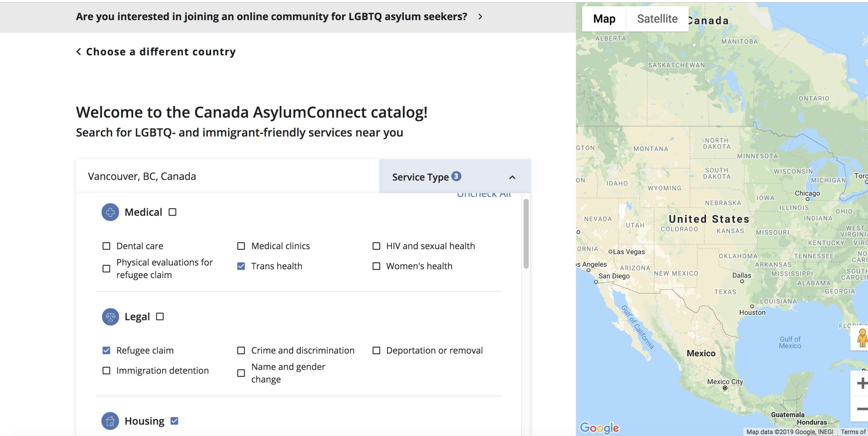
Task: Click the Street View pegman icon
Action: click(x=862, y=338)
